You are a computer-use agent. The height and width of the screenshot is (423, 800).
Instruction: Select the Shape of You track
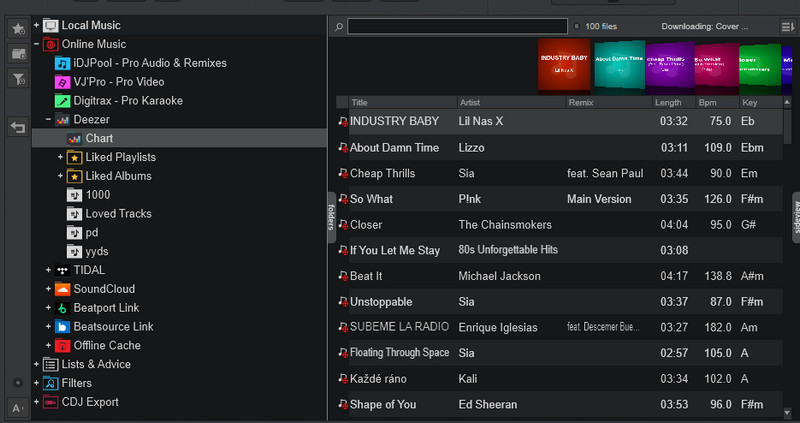pos(559,405)
